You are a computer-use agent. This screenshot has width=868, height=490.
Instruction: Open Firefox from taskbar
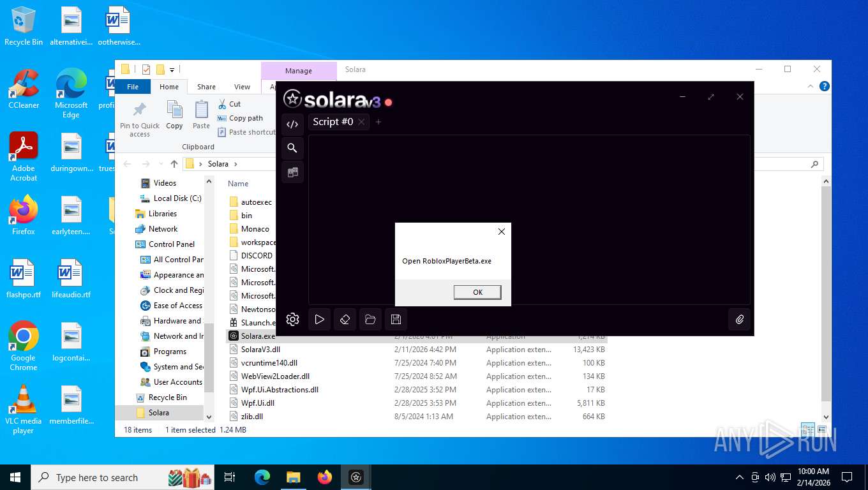(x=325, y=477)
